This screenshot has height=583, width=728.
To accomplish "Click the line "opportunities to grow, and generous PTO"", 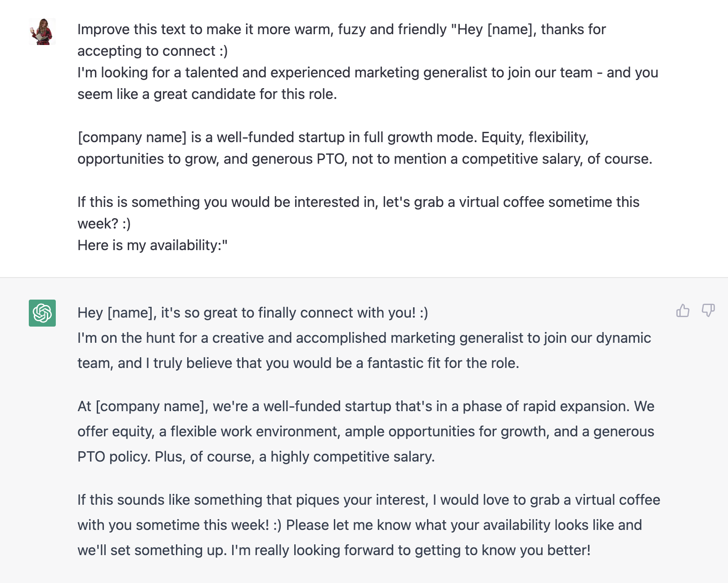I will tap(364, 159).
